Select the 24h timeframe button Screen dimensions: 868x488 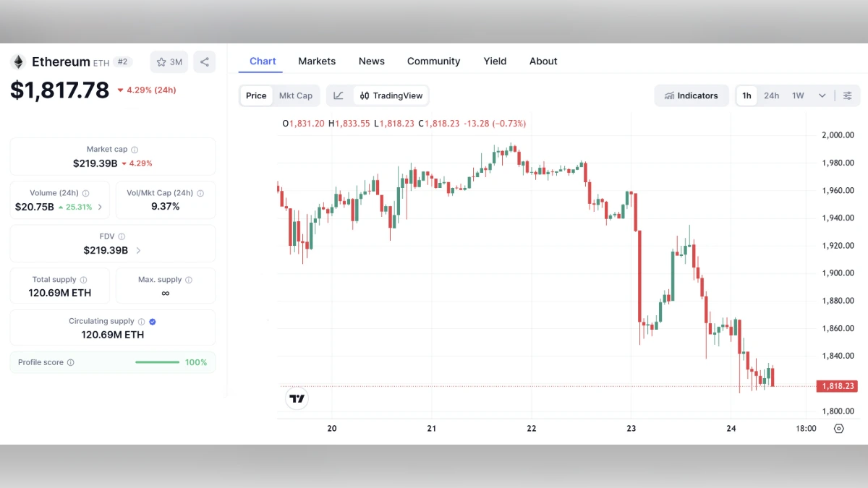[x=771, y=95]
